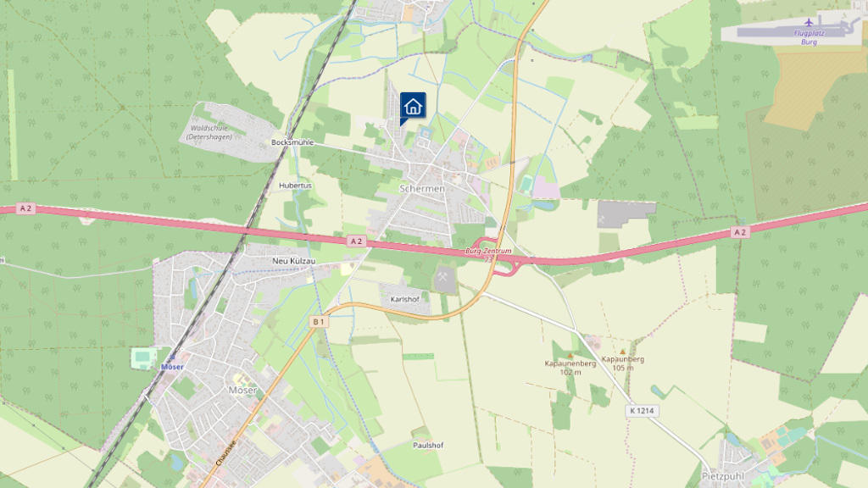
Task: Click the K 1214 road shield
Action: click(643, 411)
